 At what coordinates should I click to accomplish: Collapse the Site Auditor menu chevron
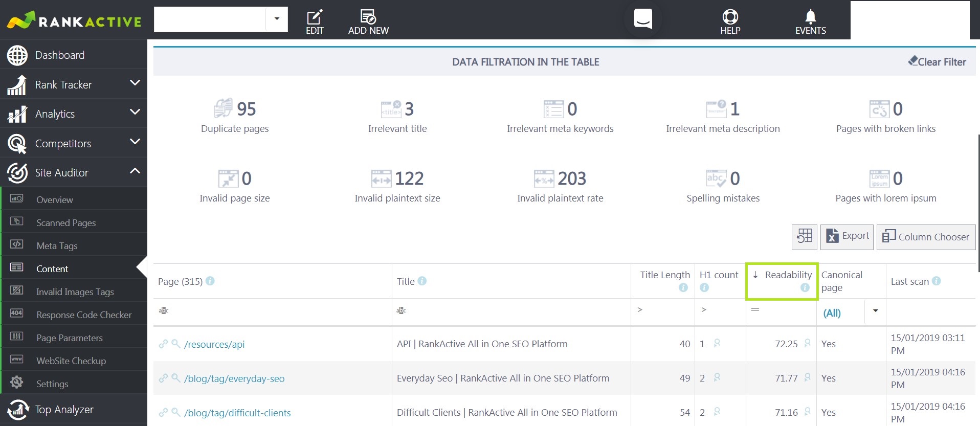135,171
